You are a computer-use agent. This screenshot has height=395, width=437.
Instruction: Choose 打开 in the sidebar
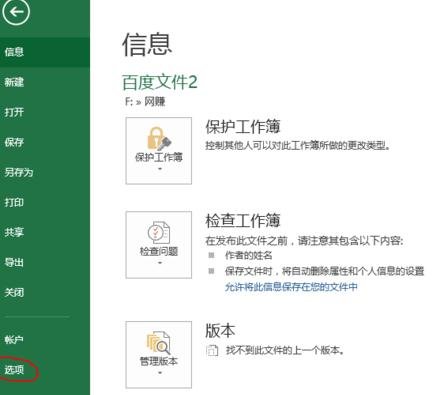[x=45, y=112]
